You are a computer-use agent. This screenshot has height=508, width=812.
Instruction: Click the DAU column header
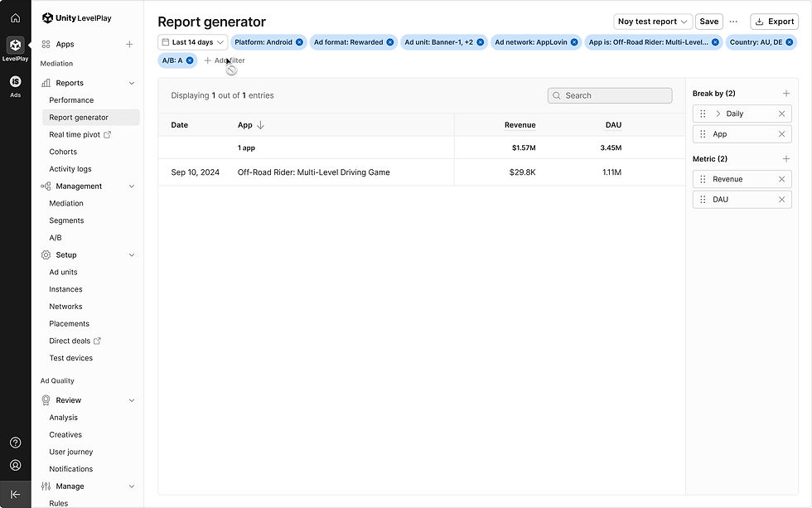(x=614, y=125)
